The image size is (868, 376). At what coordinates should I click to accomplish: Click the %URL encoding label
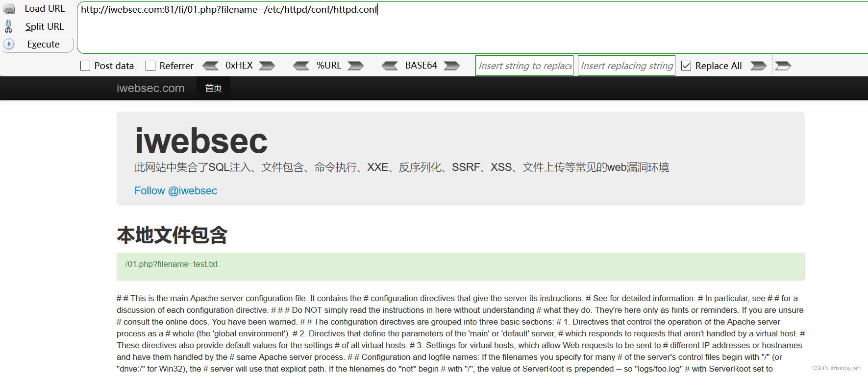click(328, 65)
